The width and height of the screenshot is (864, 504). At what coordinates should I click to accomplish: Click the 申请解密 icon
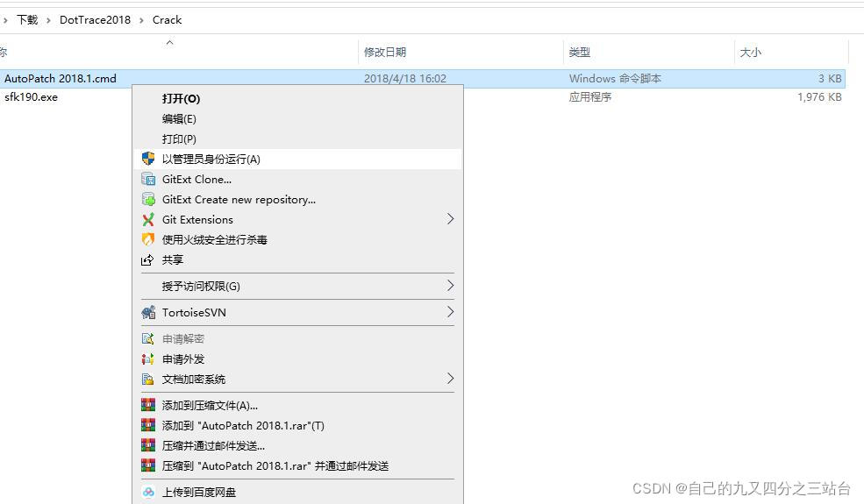click(x=147, y=338)
